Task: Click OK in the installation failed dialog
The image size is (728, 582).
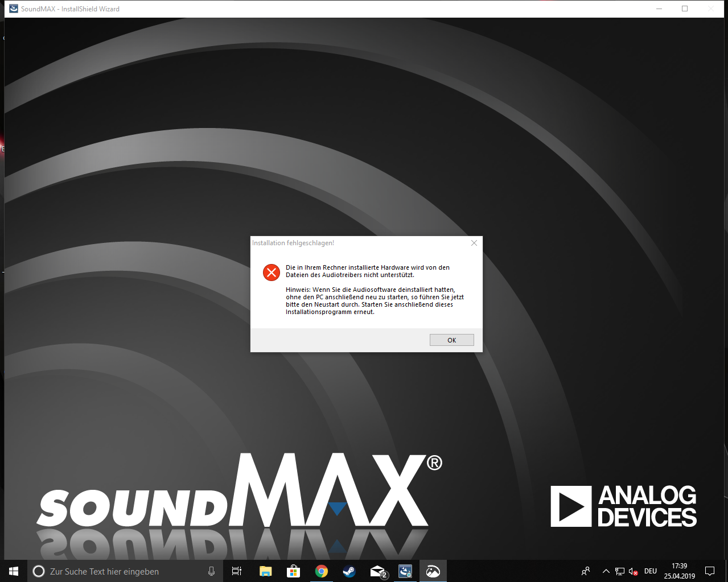Action: pyautogui.click(x=452, y=340)
